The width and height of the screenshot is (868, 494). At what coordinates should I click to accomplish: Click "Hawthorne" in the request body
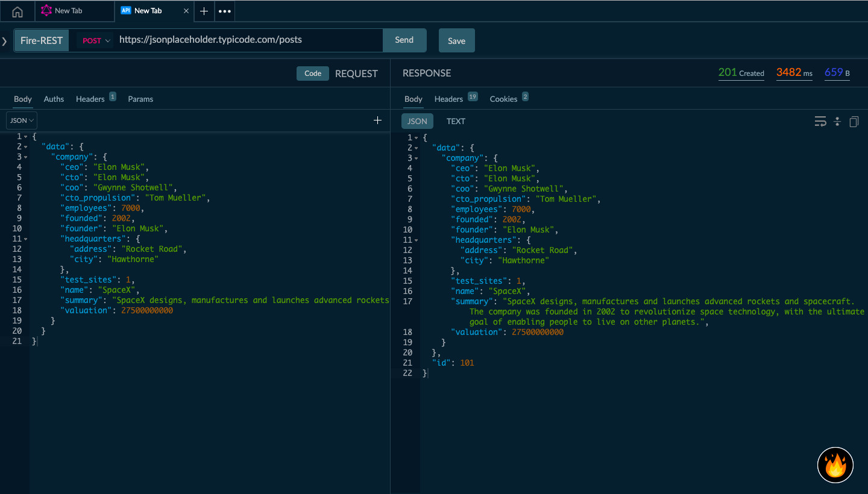133,259
